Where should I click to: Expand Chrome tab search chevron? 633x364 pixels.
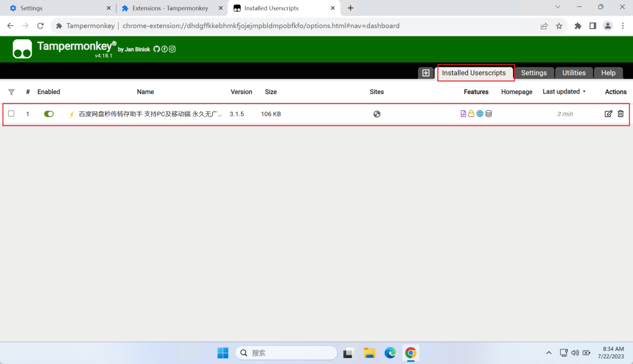click(558, 7)
